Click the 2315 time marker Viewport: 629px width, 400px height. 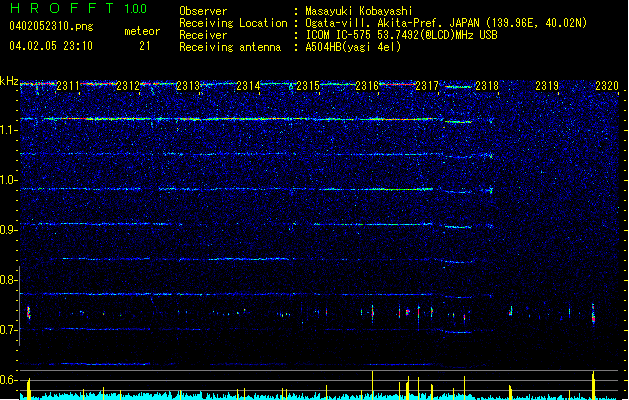tap(308, 86)
